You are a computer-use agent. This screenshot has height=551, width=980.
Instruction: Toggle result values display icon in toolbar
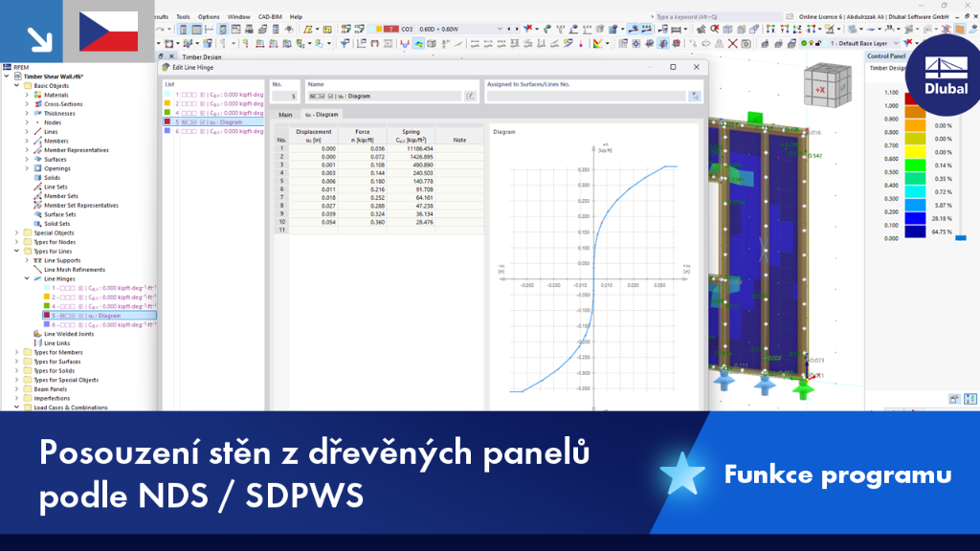[x=645, y=29]
